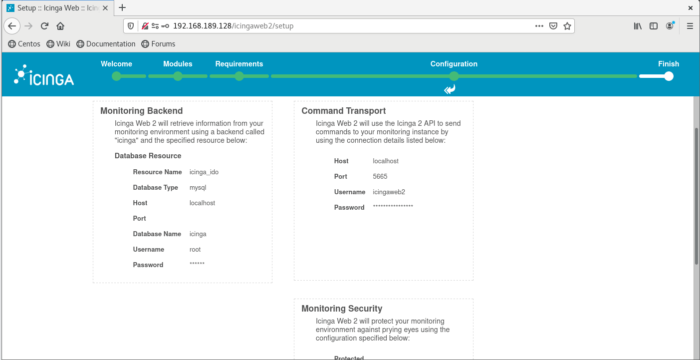Open the Documentation bookmark
700x360 pixels.
[106, 44]
